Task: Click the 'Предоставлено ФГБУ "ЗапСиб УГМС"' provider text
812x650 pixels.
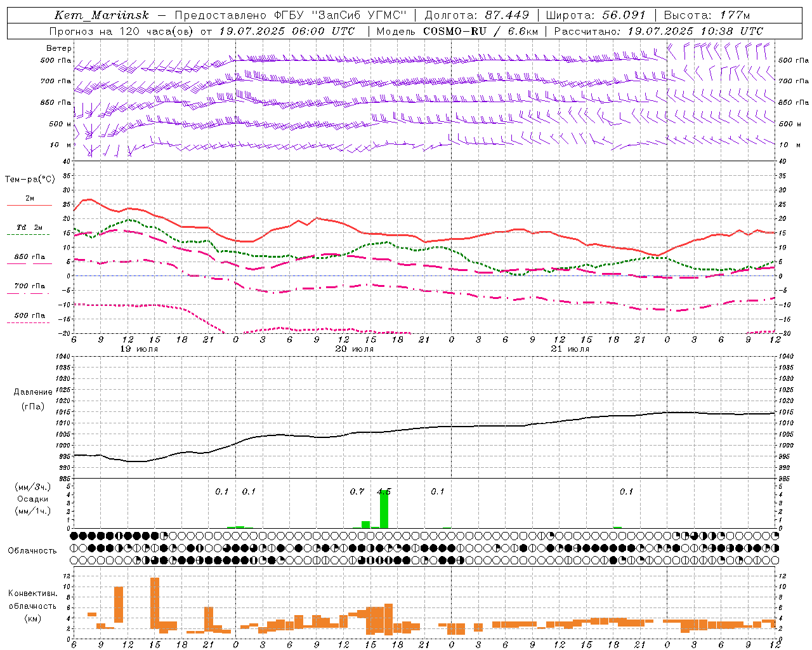Action: pos(290,15)
